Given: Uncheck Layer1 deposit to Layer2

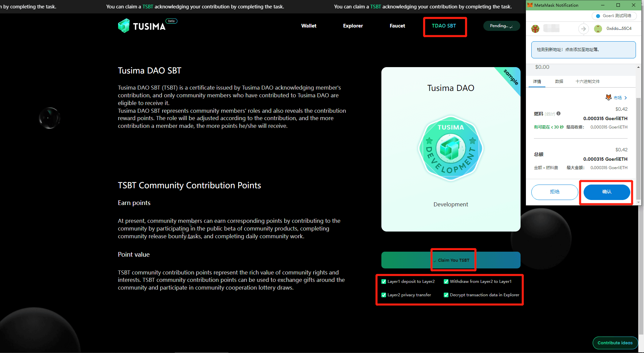Looking at the screenshot, I should click(384, 282).
